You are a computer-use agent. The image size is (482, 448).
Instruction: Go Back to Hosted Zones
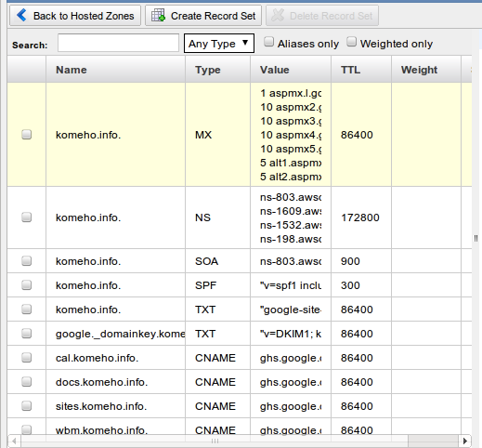tap(75, 16)
